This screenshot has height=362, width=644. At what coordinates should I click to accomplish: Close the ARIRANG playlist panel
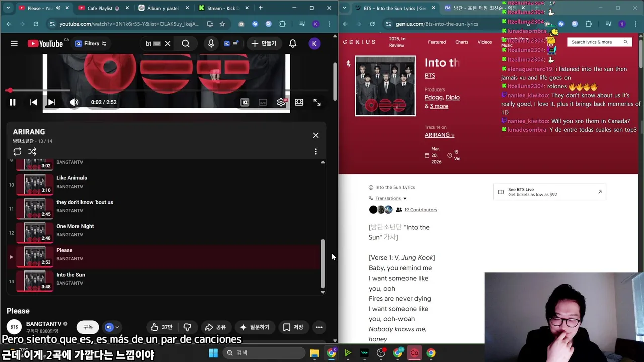[316, 135]
